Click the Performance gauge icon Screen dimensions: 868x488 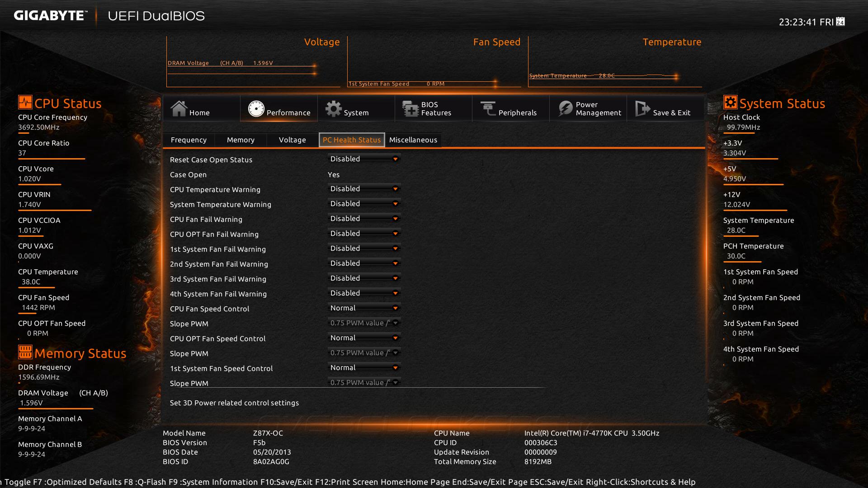click(256, 108)
